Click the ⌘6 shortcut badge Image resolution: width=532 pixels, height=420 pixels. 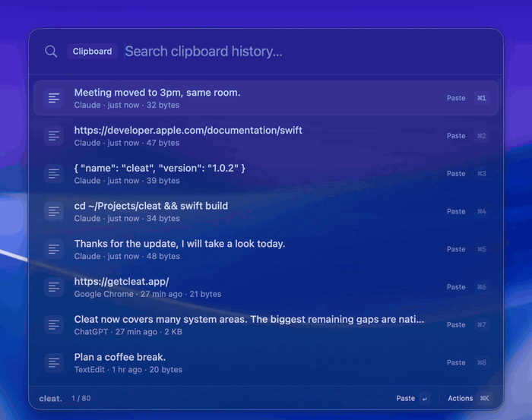point(481,287)
